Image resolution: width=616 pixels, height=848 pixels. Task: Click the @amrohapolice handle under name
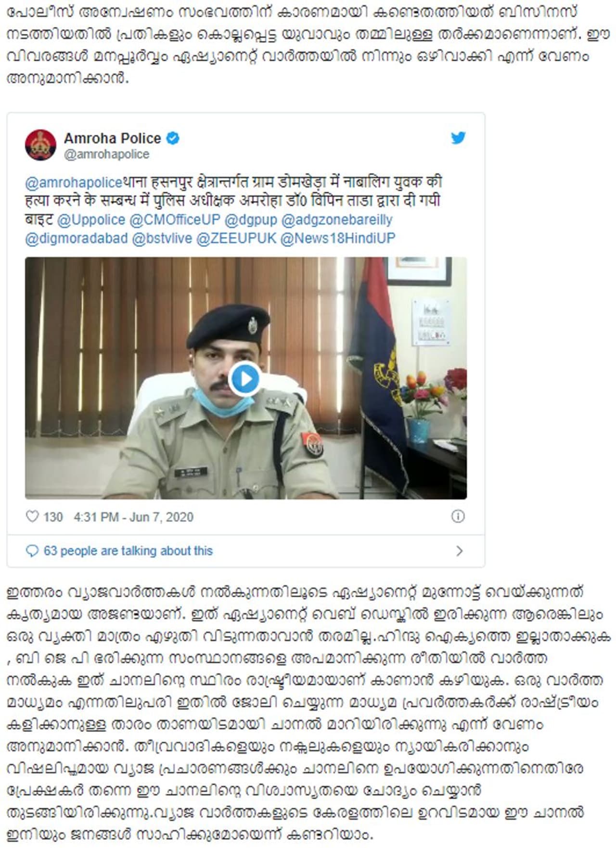(106, 154)
